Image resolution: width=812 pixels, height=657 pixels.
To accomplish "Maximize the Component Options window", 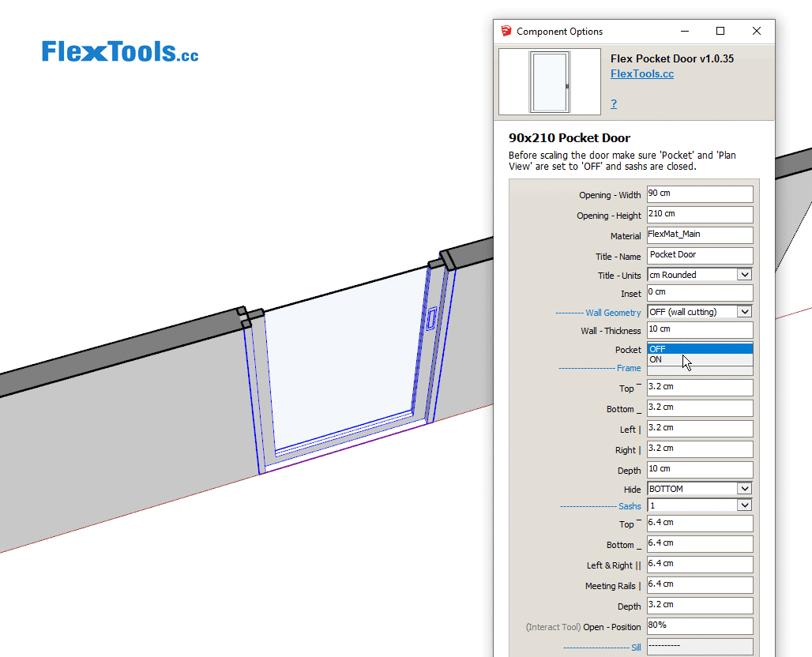I will coord(720,31).
